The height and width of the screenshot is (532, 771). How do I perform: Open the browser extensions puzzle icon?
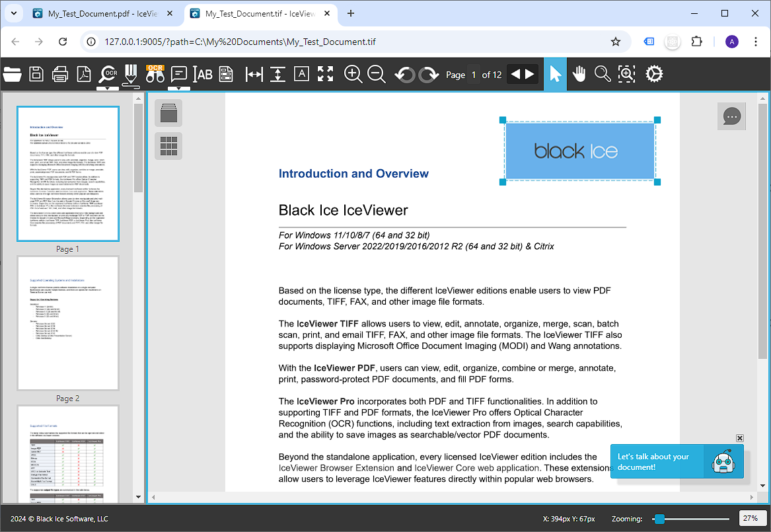tap(696, 42)
